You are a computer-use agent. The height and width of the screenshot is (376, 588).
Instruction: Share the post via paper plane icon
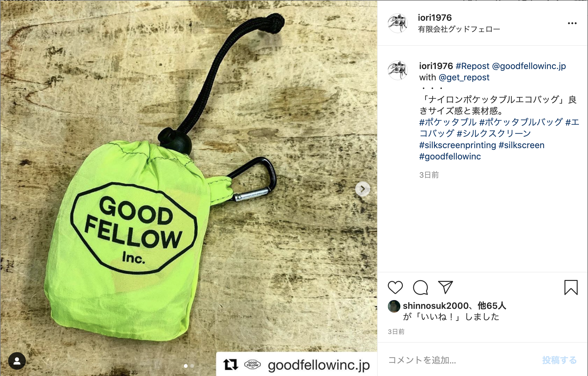[446, 287]
